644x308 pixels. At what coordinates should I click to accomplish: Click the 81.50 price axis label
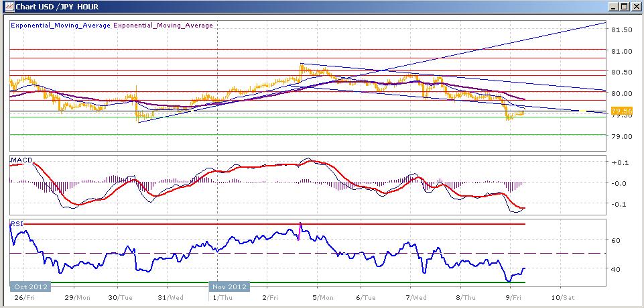(621, 30)
